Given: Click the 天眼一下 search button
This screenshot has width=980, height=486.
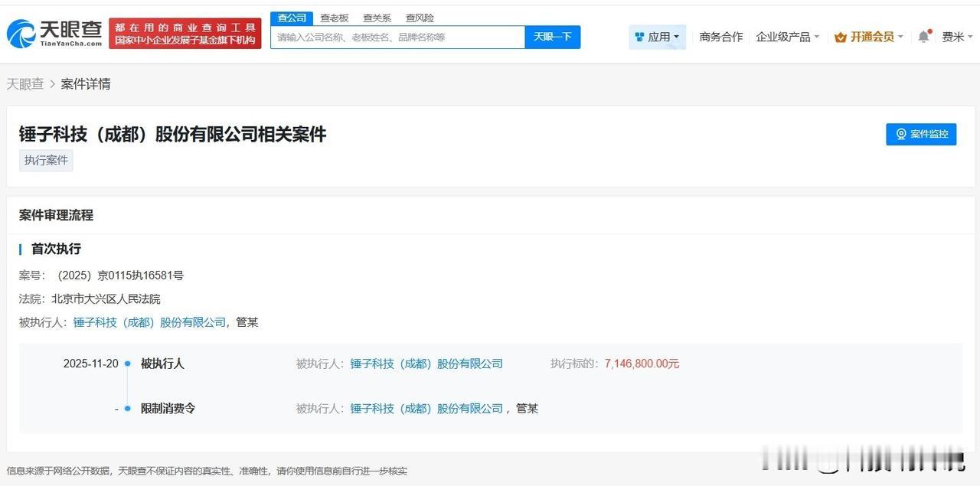Looking at the screenshot, I should coord(553,37).
